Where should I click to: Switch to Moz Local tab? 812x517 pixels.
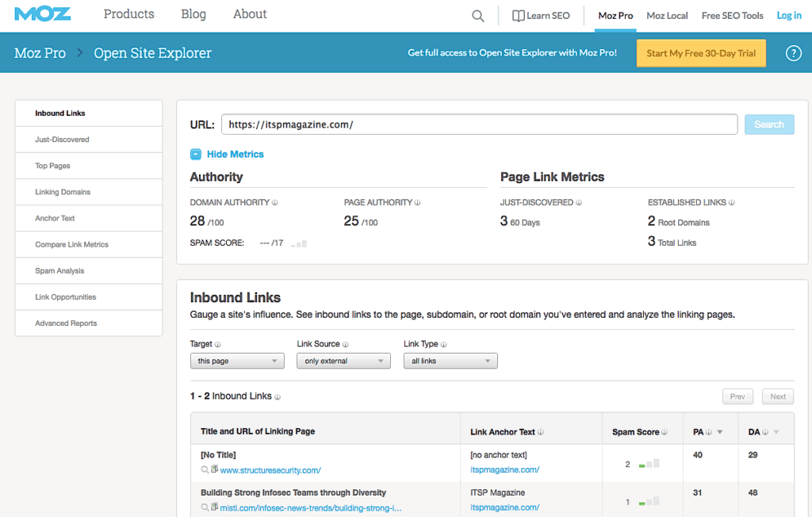coord(667,16)
